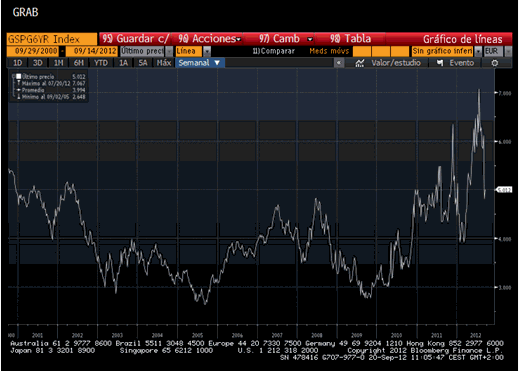Expand the Semanal periodicity dropdown
519x371 pixels.
pyautogui.click(x=217, y=63)
